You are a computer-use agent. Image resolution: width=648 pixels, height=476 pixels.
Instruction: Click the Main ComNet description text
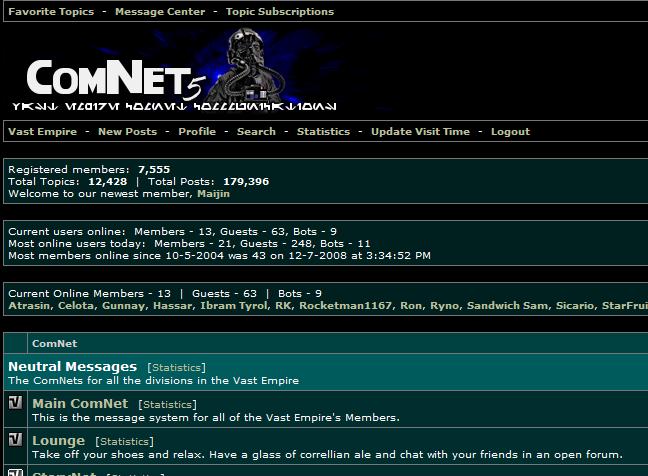[216, 418]
